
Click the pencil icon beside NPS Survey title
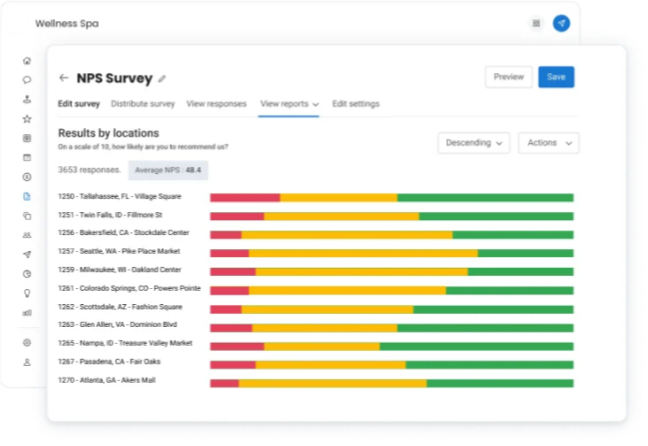click(162, 78)
